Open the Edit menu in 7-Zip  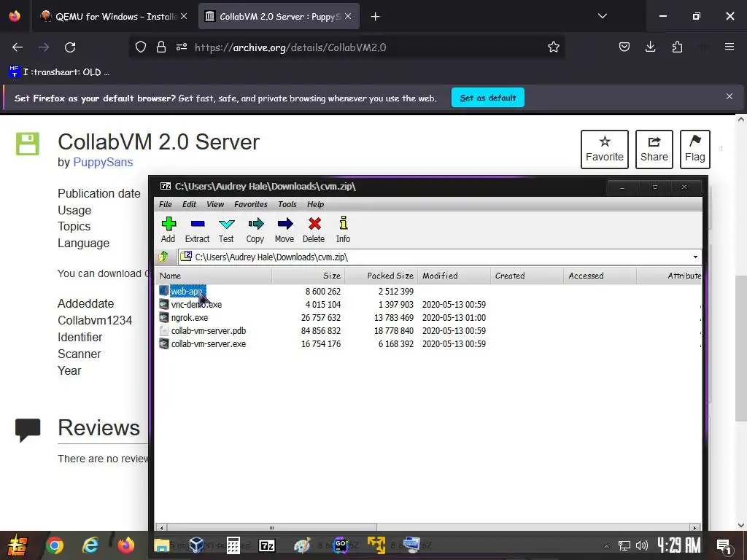click(189, 204)
